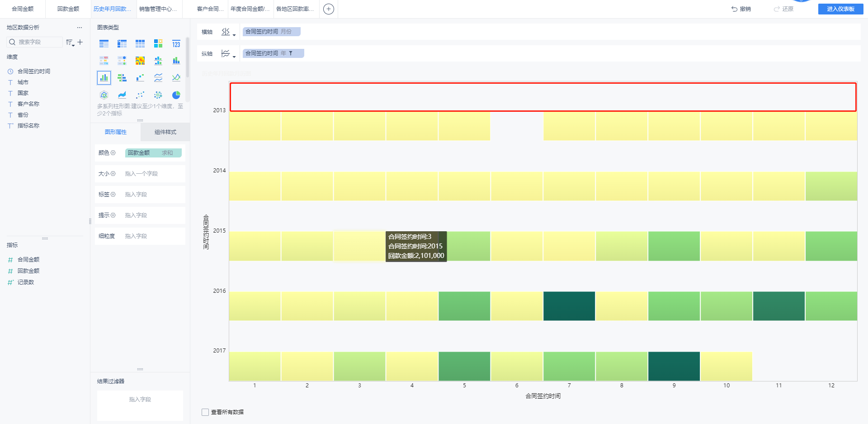Screen dimensions: 868x424
Task: Click the search field 搜索字段
Action: pyautogui.click(x=35, y=42)
